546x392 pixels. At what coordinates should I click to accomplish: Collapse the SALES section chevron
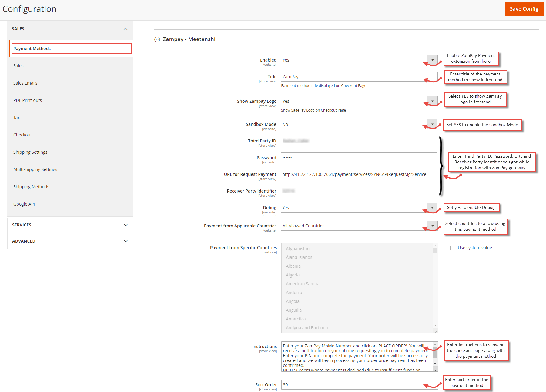click(x=126, y=29)
